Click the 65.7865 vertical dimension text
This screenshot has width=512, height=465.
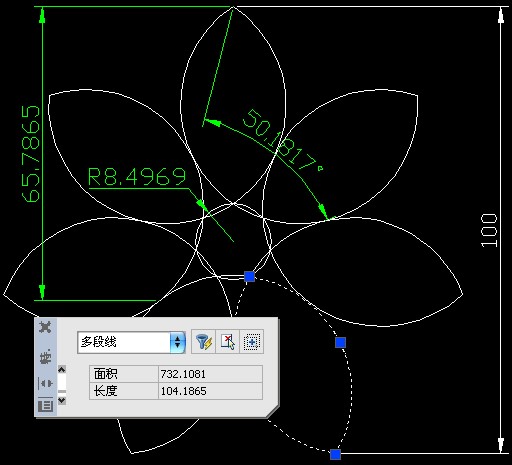pyautogui.click(x=31, y=154)
